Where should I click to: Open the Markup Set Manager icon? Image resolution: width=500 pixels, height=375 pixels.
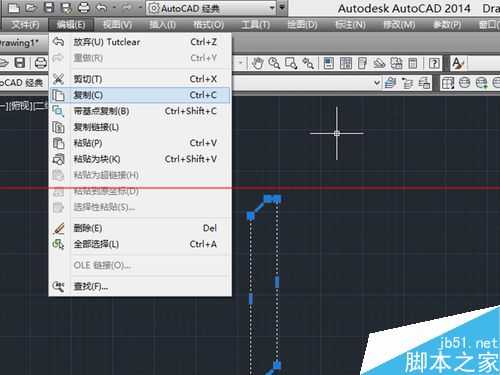click(396, 63)
